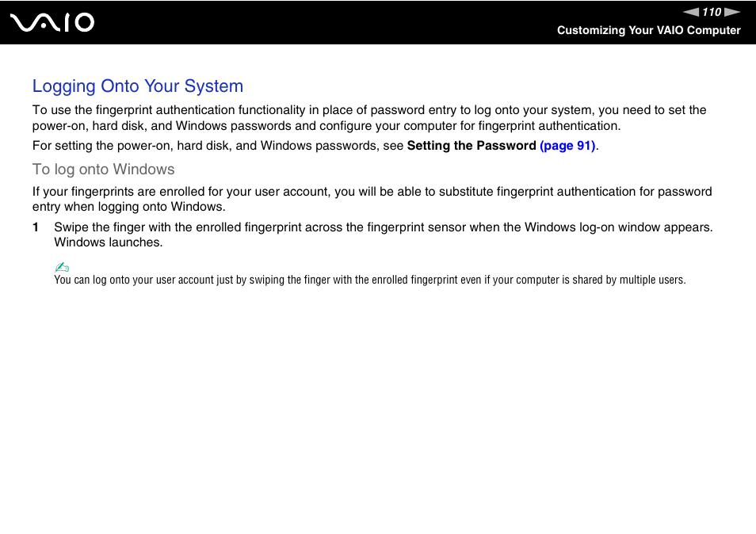This screenshot has width=756, height=534.
Task: Go to the next page arrow
Action: coord(732,12)
